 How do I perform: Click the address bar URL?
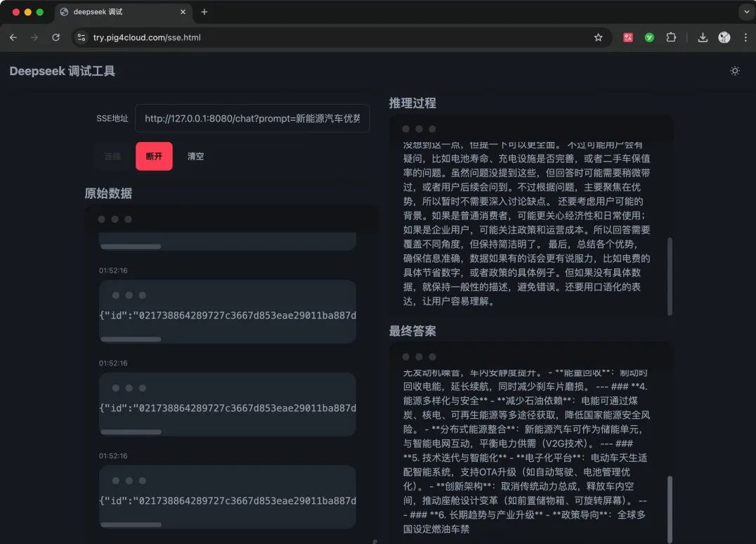[147, 38]
